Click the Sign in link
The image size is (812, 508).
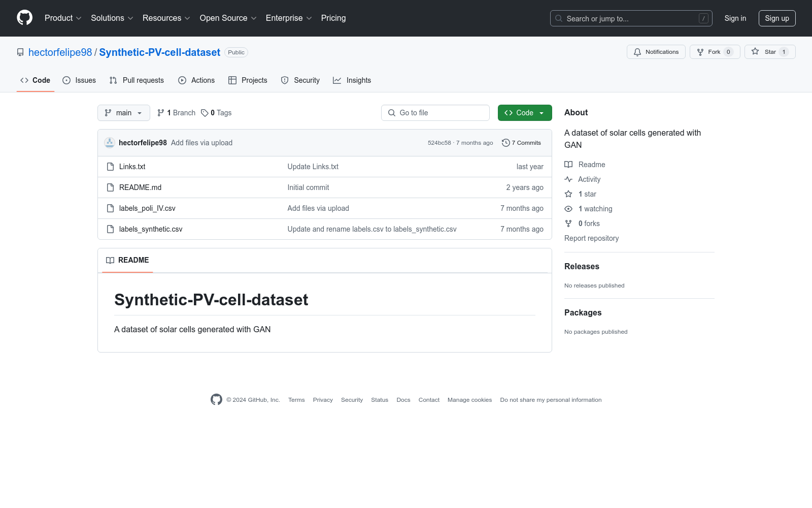(735, 18)
